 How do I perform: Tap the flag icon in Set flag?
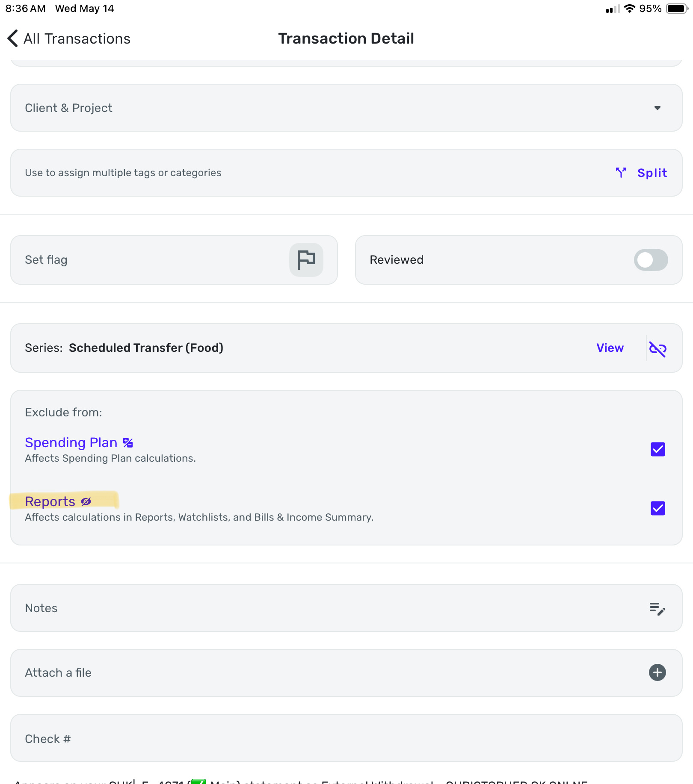click(306, 259)
